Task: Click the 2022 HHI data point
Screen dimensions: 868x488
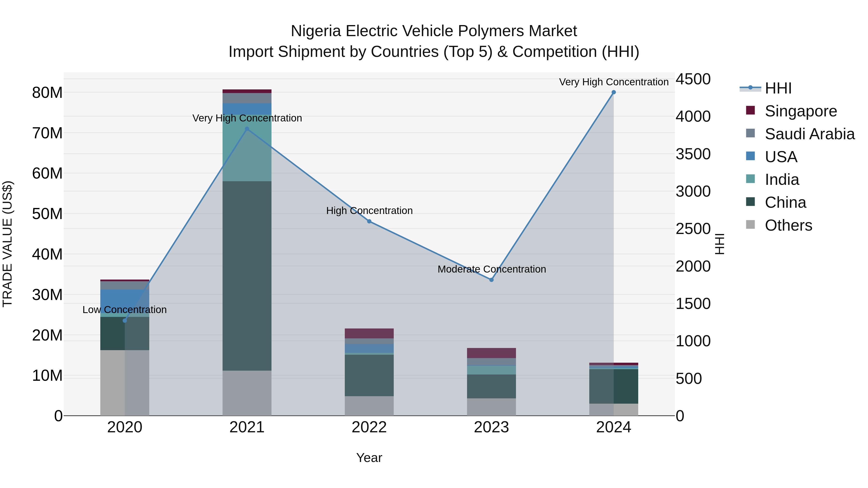Action: (x=369, y=221)
